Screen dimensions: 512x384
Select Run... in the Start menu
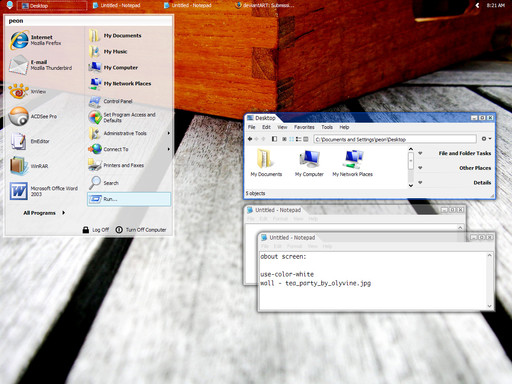coord(129,199)
